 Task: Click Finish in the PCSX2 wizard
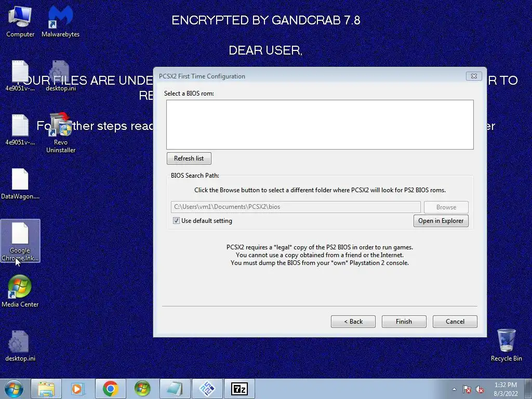tap(404, 322)
